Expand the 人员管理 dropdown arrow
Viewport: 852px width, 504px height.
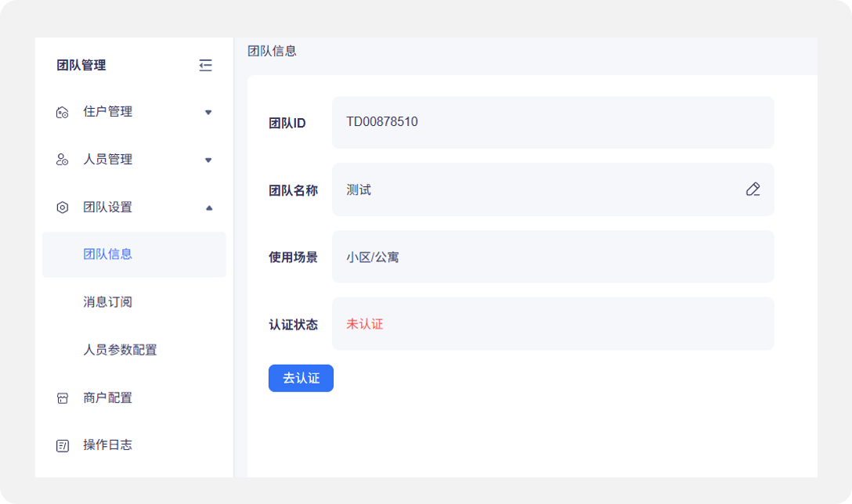coord(208,160)
